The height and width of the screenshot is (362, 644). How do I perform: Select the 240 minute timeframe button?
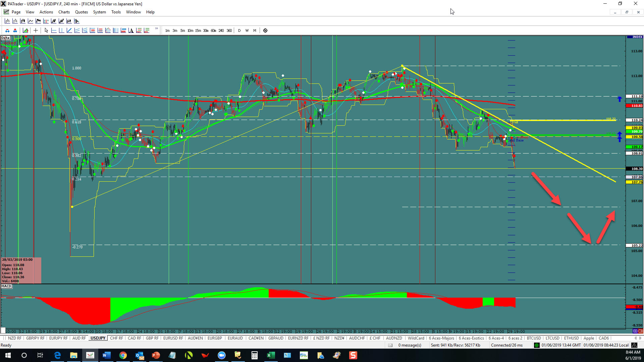tap(221, 31)
